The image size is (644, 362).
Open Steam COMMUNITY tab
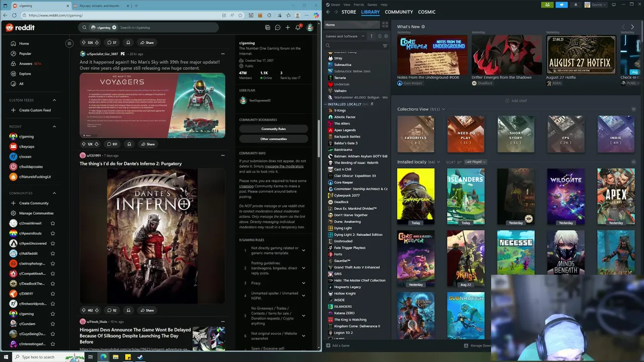398,12
